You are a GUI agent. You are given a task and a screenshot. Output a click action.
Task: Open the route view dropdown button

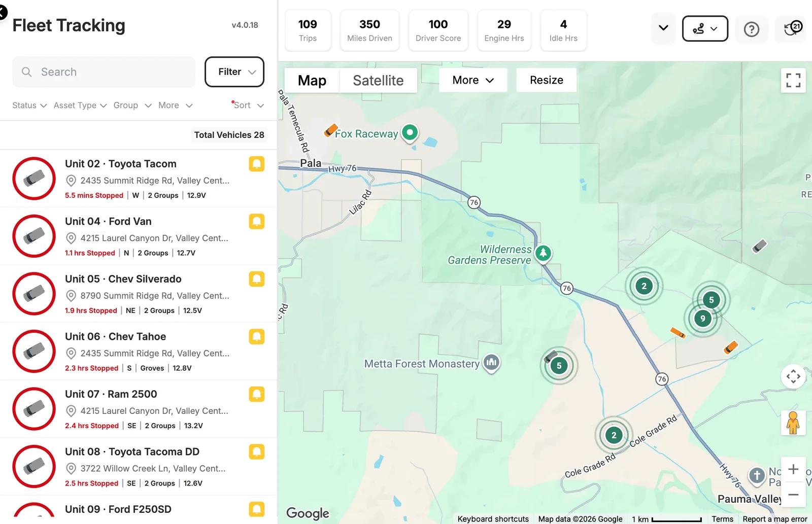tap(705, 28)
